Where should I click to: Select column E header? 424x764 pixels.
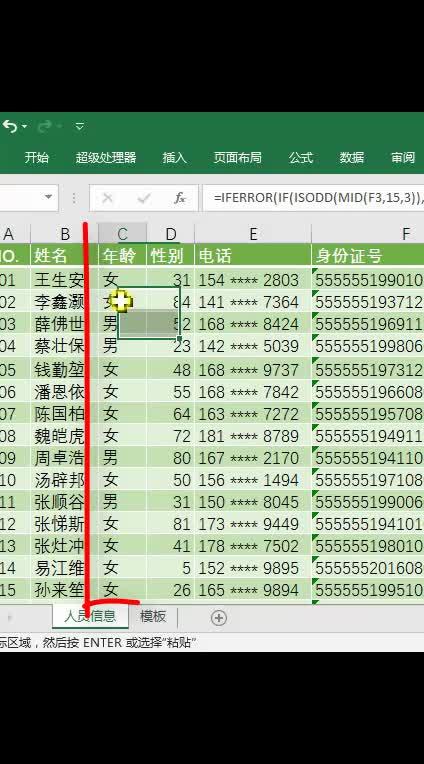coord(253,234)
